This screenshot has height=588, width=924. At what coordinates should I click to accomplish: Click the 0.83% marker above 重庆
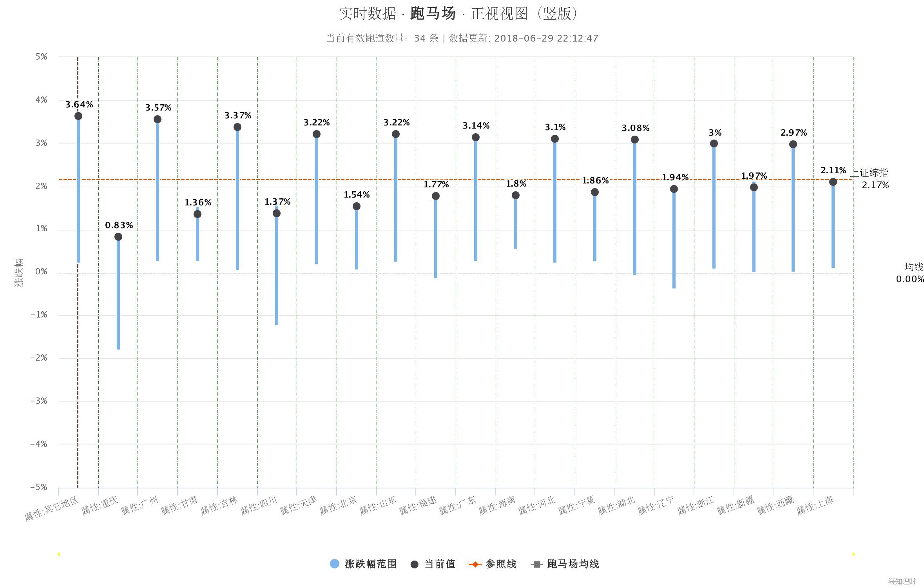click(118, 236)
